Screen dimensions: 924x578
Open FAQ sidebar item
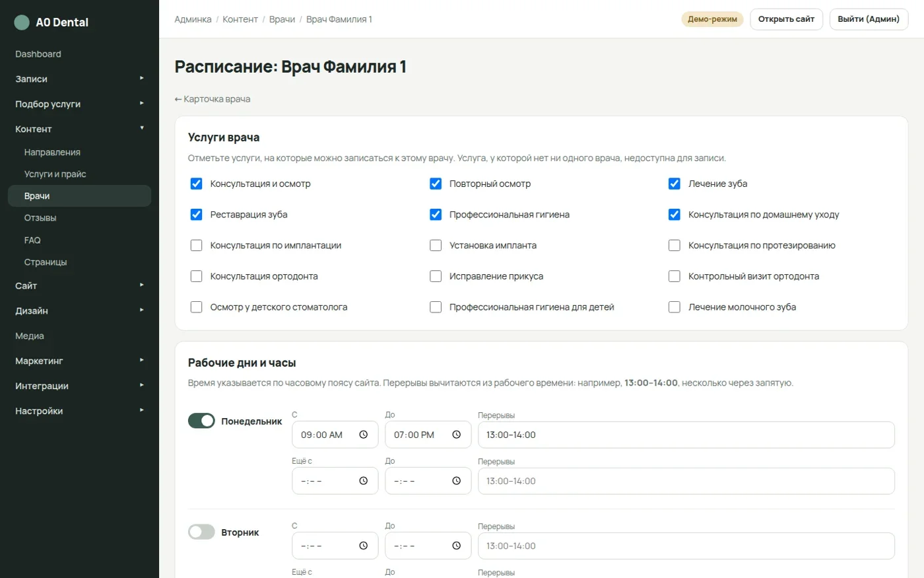tap(79, 240)
